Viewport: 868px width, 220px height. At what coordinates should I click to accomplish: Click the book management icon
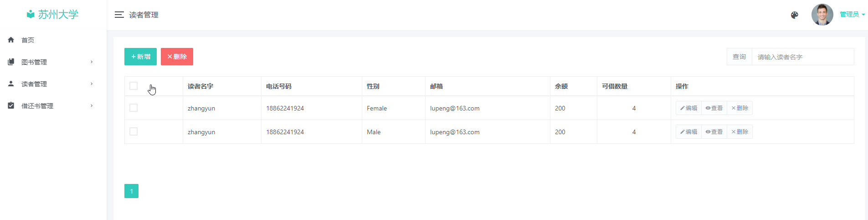(11, 62)
